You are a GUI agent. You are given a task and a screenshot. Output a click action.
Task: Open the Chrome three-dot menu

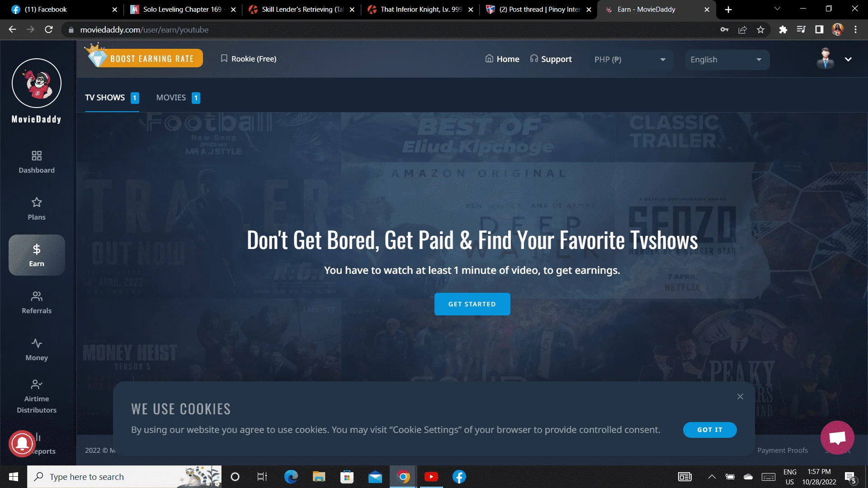click(x=855, y=29)
